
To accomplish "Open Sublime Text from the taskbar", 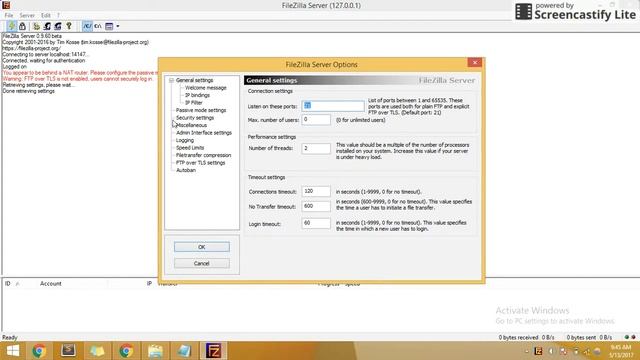I will pyautogui.click(x=68, y=351).
